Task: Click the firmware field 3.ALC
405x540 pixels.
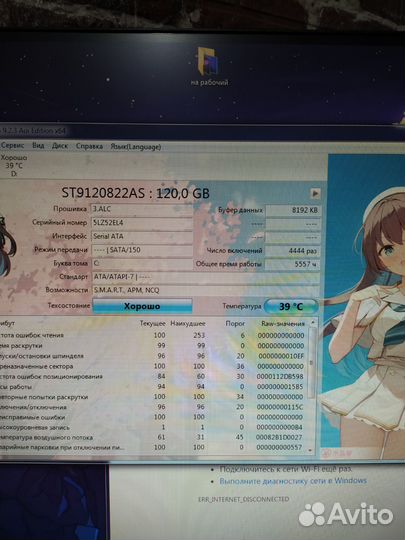Action: tap(141, 209)
